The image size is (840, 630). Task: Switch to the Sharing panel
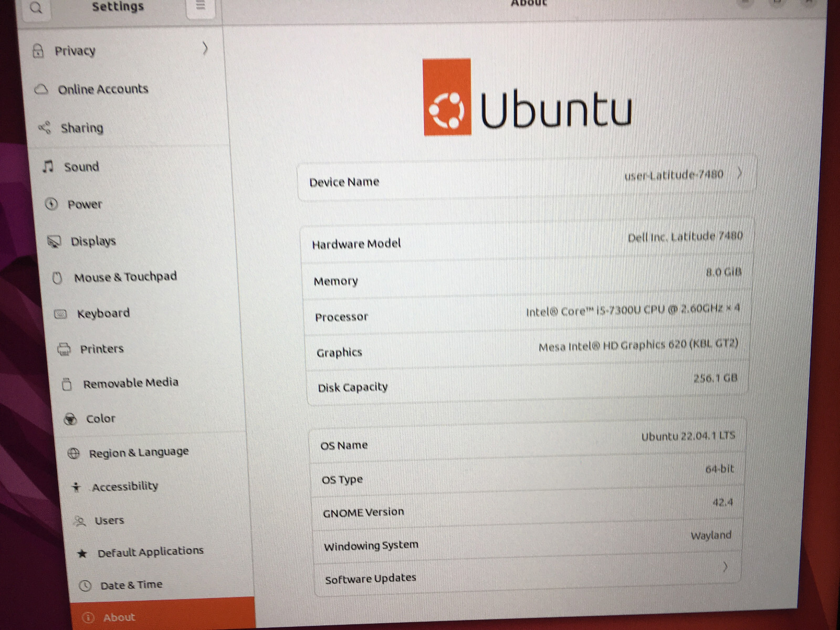[129, 128]
